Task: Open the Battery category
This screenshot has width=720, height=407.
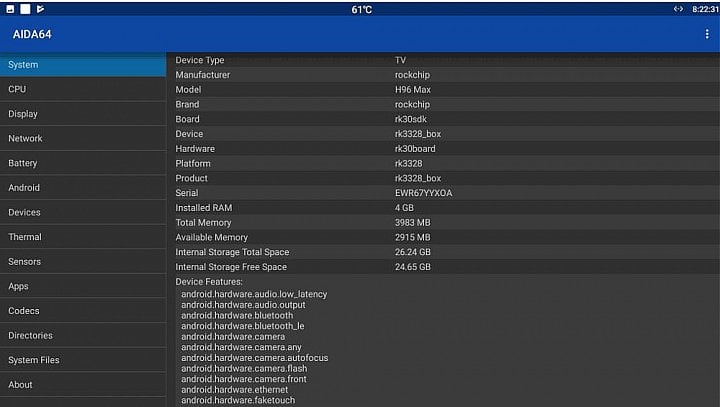Action: tap(83, 163)
